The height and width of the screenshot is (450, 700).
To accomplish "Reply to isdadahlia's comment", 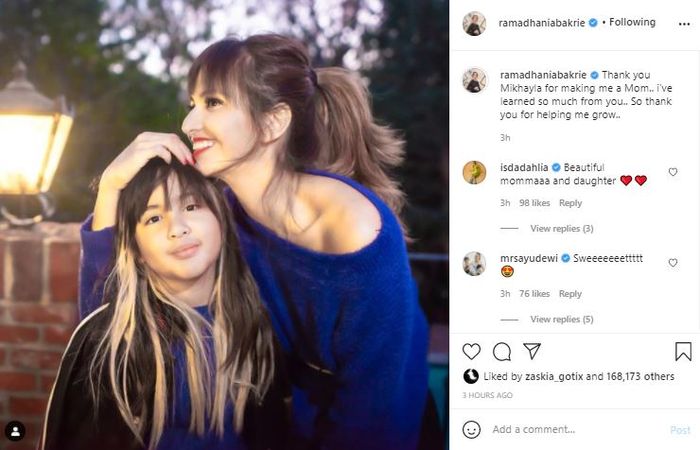I will click(x=570, y=203).
